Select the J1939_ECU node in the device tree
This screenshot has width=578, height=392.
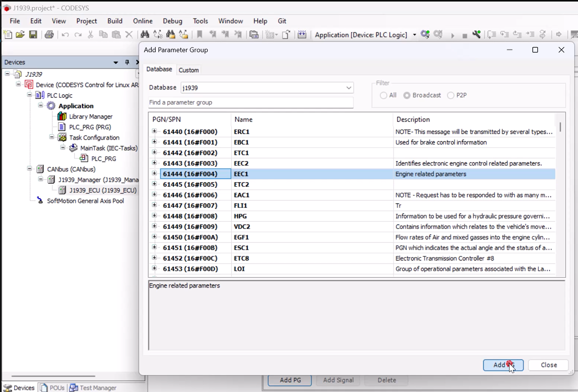point(103,190)
